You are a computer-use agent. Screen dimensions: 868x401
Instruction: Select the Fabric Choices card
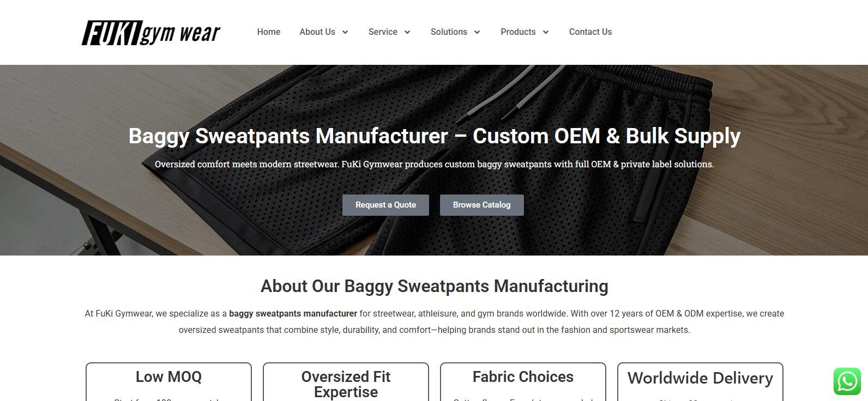[x=523, y=382]
